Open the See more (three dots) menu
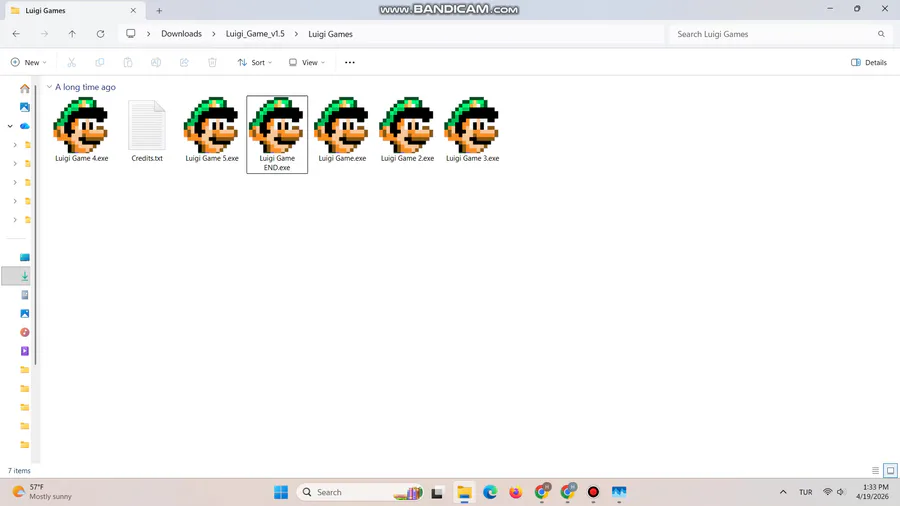 tap(350, 63)
